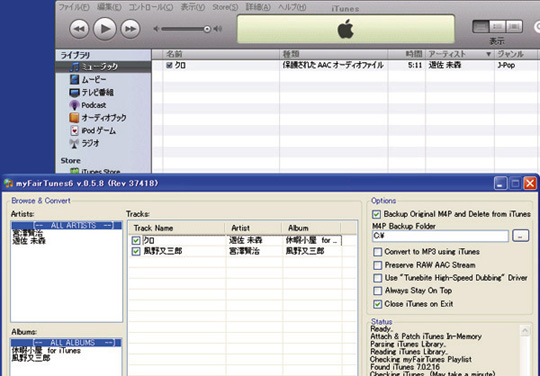
Task: Click the iTunes next track button
Action: (130, 29)
